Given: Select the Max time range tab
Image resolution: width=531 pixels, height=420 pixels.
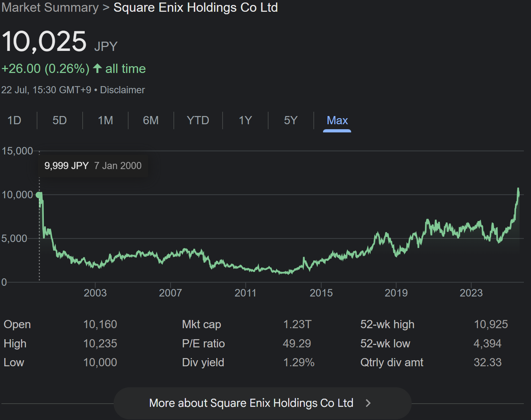Looking at the screenshot, I should pos(337,120).
